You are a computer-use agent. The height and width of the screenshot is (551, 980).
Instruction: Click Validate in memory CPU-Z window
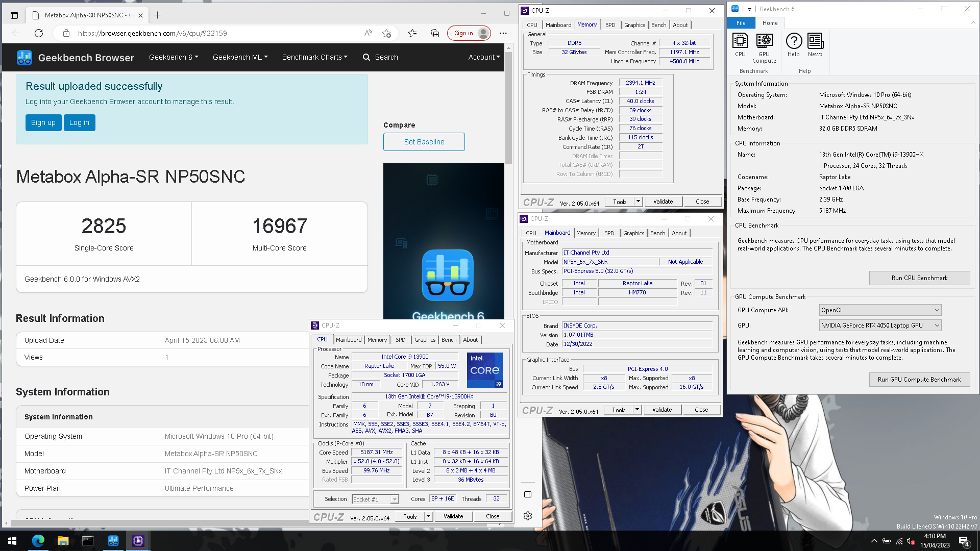coord(663,202)
